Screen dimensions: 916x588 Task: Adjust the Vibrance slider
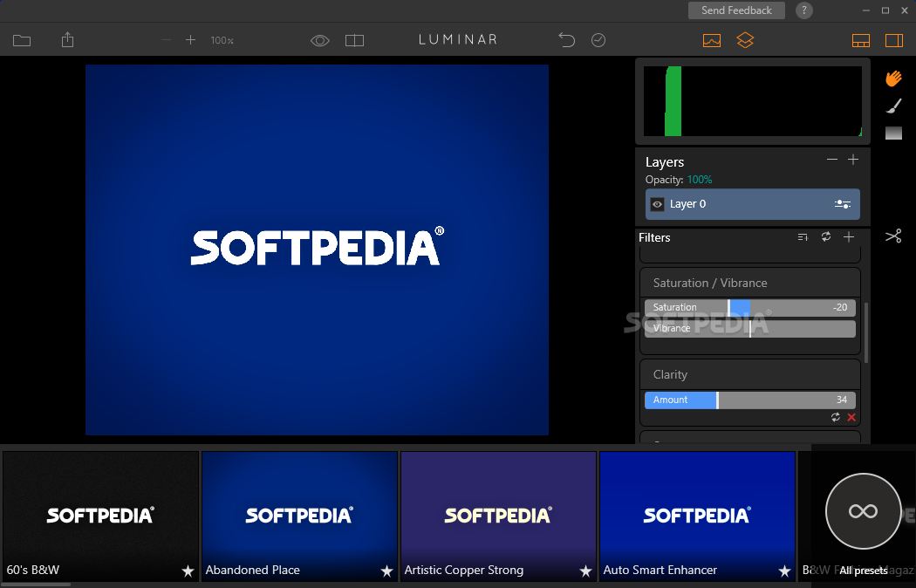coord(750,328)
